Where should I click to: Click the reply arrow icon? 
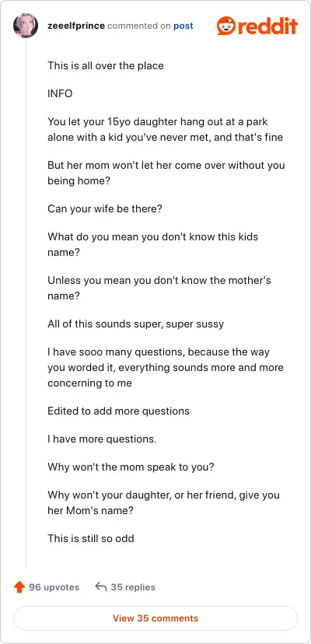pos(100,586)
